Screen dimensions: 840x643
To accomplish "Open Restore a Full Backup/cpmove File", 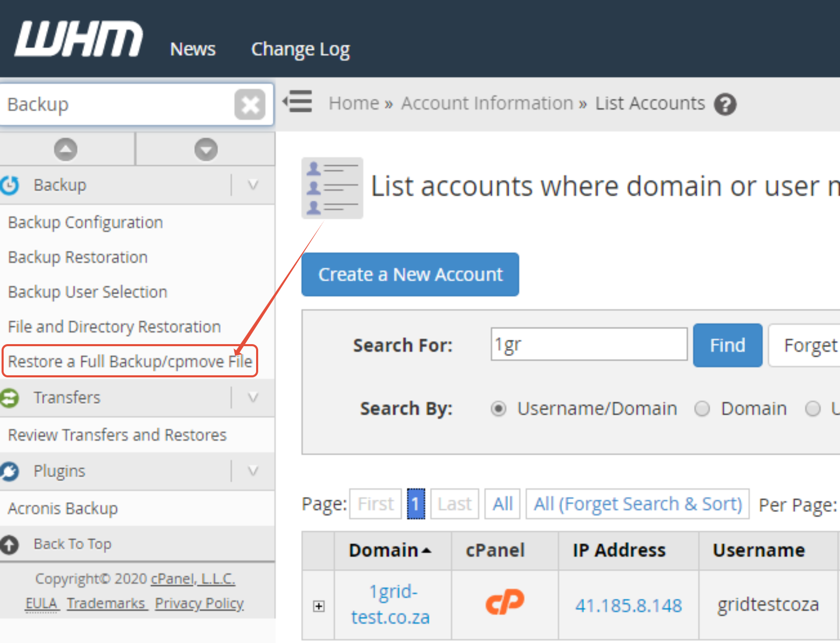I will tap(130, 361).
